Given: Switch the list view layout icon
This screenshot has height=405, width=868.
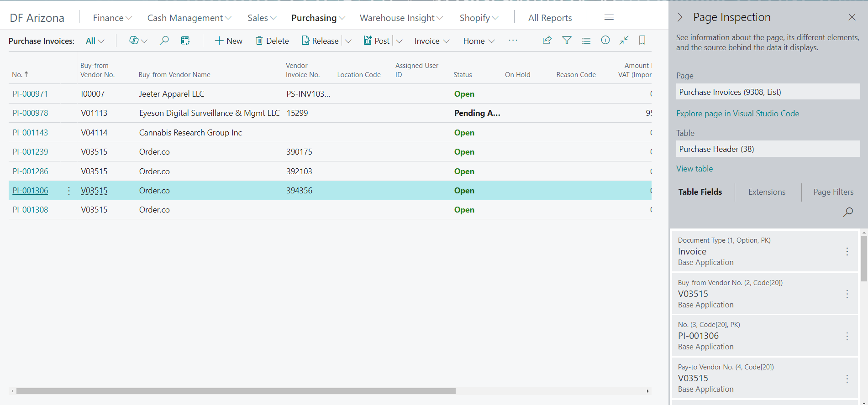Looking at the screenshot, I should [x=586, y=41].
